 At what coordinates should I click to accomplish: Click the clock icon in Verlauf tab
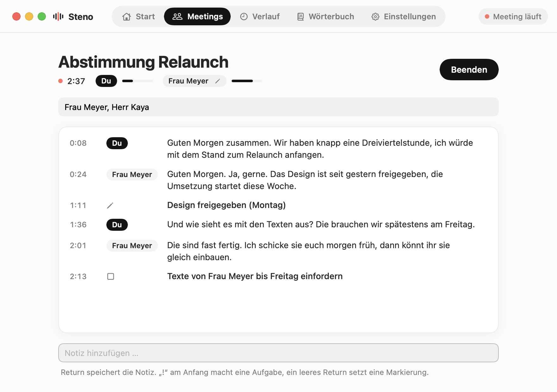(x=244, y=16)
